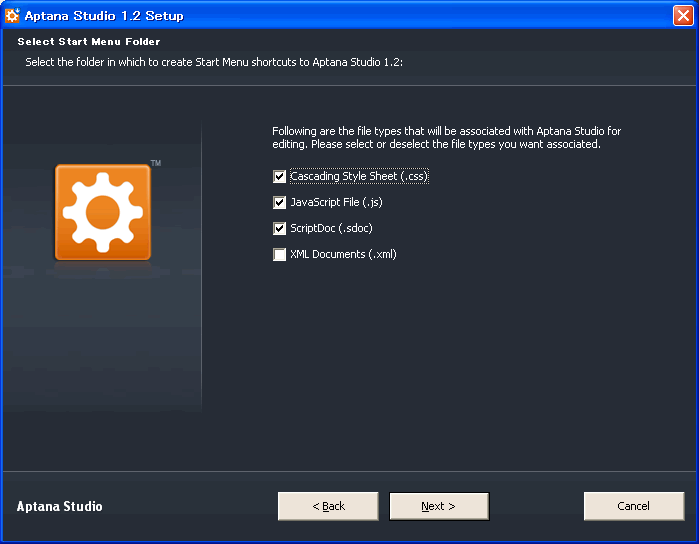The image size is (699, 544).
Task: Uncheck the JavaScript File (.js) checkbox
Action: click(x=279, y=202)
